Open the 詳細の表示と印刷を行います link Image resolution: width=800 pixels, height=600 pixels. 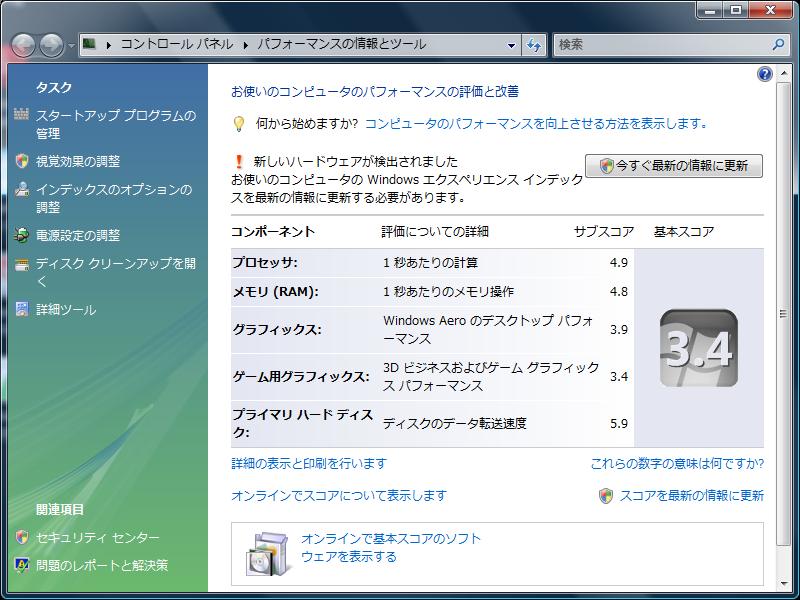[x=308, y=464]
